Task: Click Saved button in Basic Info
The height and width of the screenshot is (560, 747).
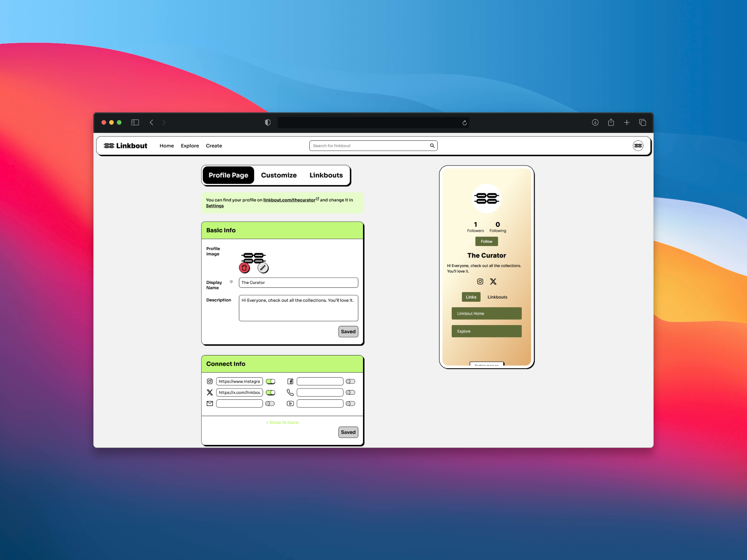Action: [x=348, y=332]
